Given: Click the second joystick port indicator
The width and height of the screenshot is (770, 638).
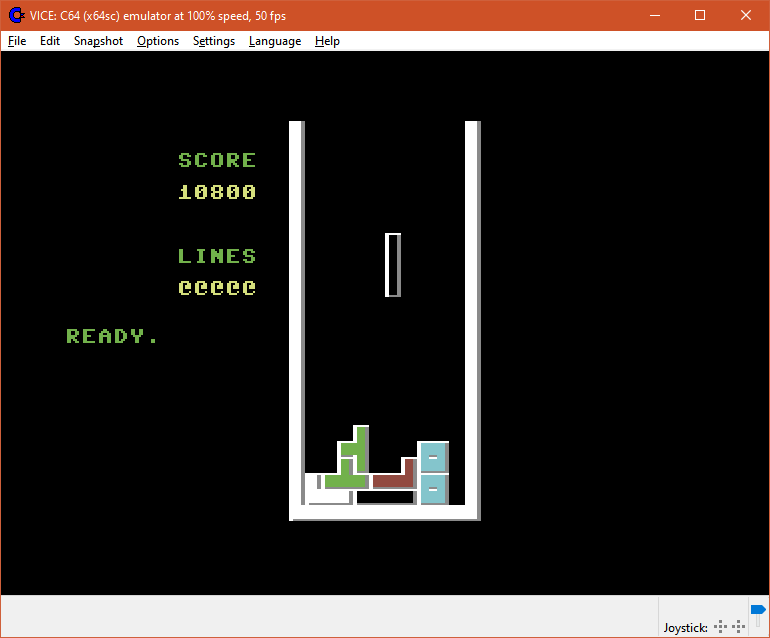Looking at the screenshot, I should 739,626.
